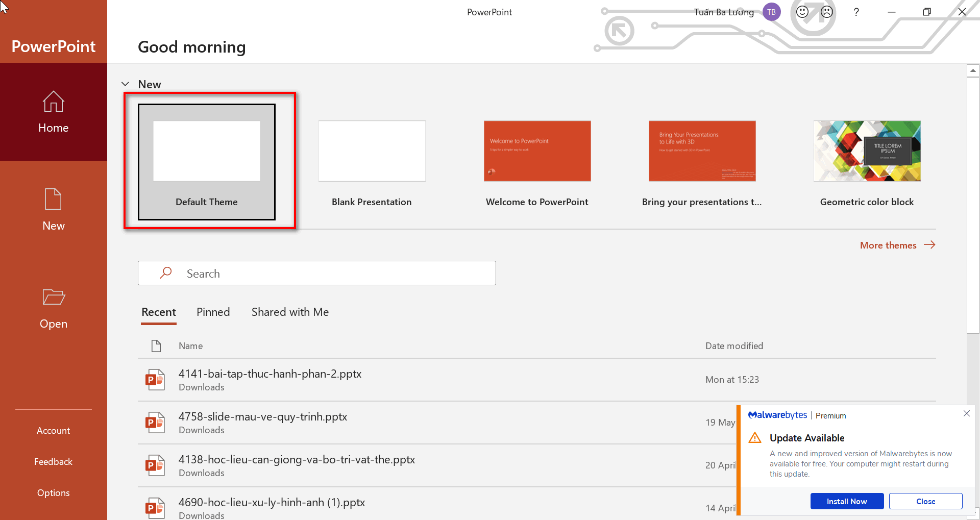Click Close button in Malwarebytes popup
Screen dimensions: 980x520
tap(925, 502)
